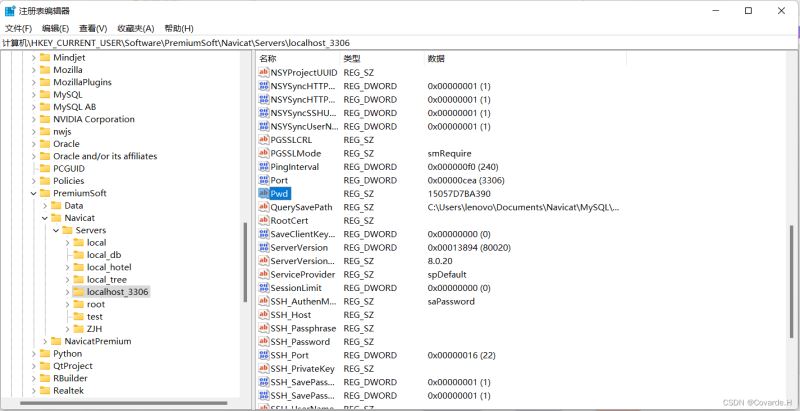Click the DWORD icon beside SSH_Port
The width and height of the screenshot is (800, 411).
tap(264, 355)
